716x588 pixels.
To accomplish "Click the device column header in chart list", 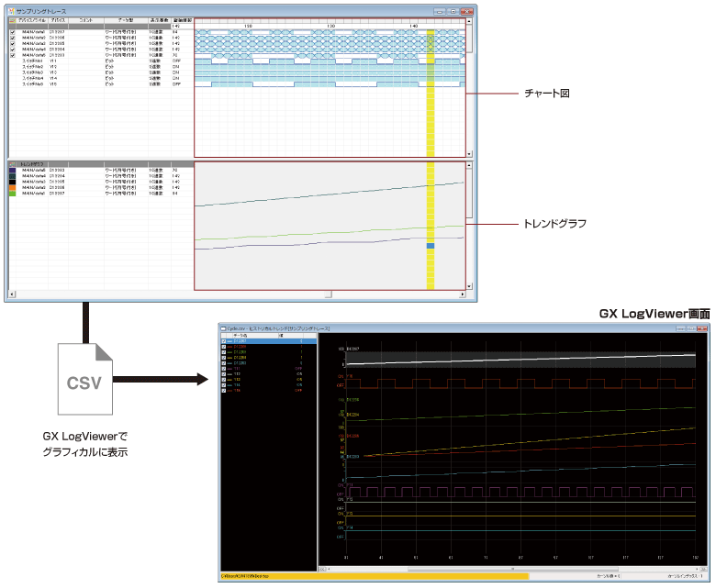I will click(x=58, y=18).
